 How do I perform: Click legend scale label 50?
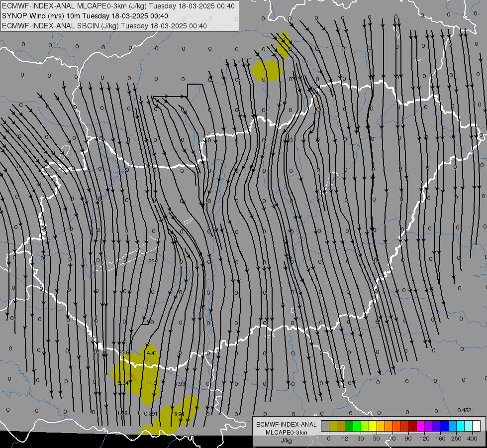377,439
